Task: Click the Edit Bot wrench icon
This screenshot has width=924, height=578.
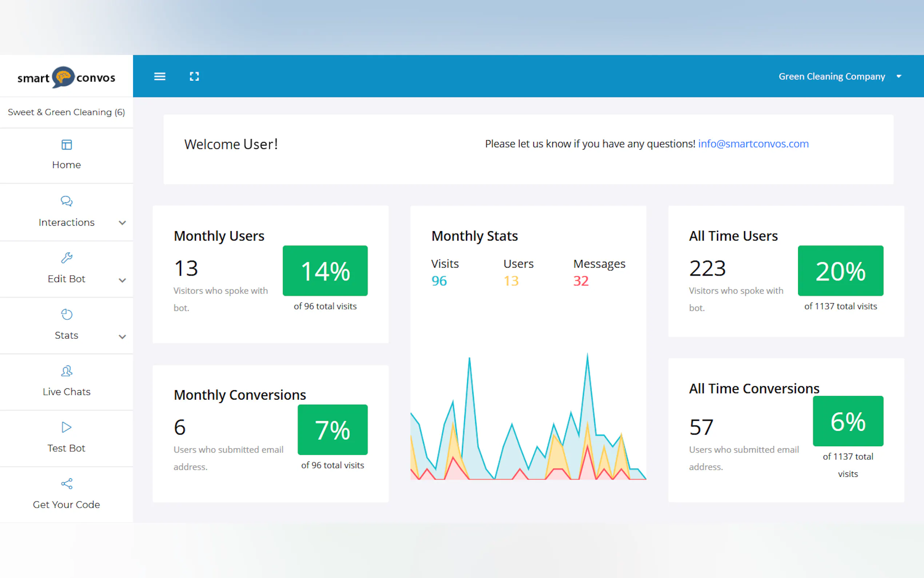Action: [67, 258]
